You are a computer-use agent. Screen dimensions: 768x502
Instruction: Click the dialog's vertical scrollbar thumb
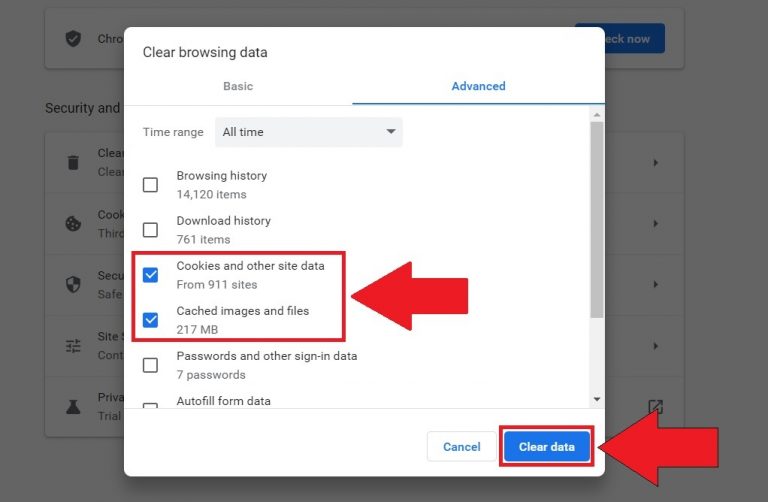(x=597, y=220)
